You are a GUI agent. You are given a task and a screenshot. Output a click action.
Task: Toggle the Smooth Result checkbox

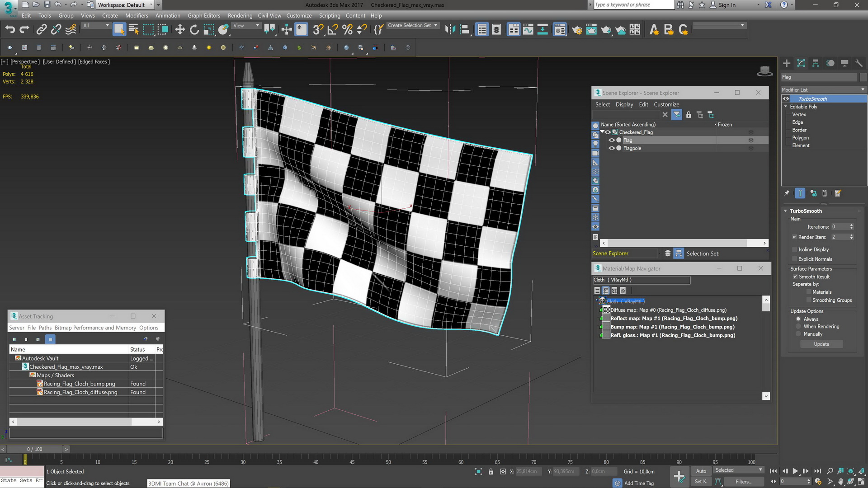795,277
